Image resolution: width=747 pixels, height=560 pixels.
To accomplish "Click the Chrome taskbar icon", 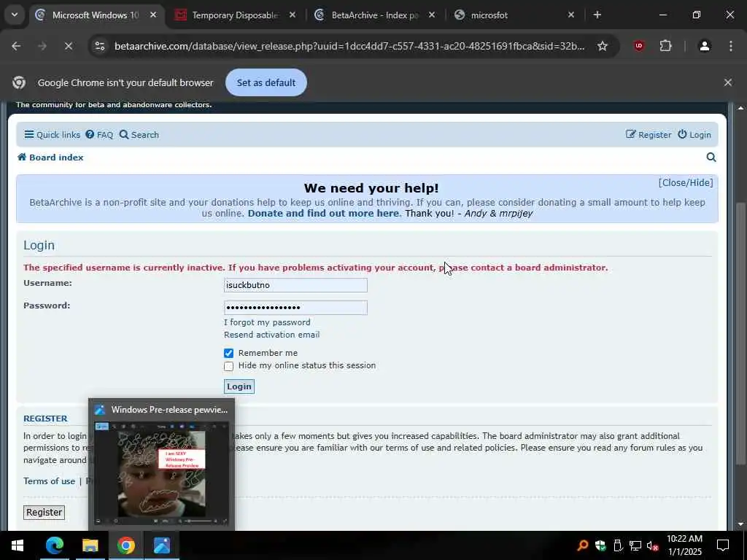I will click(125, 545).
